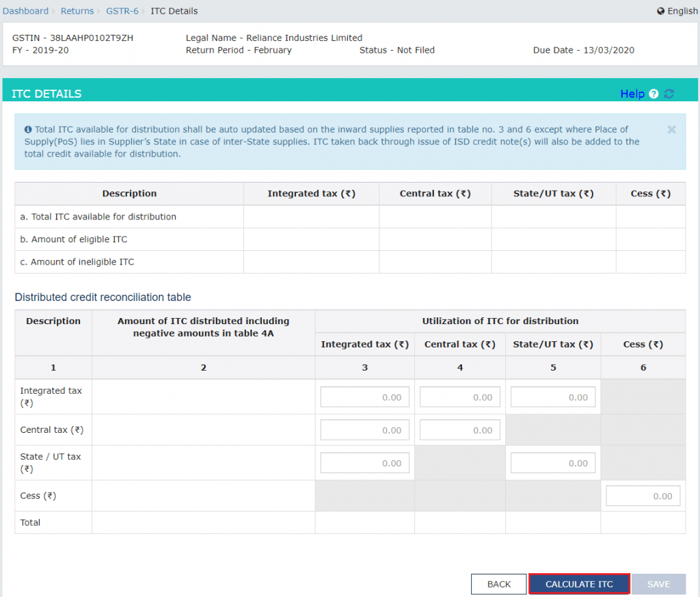
Task: Open the GSTR-6 breadcrumb link
Action: (x=122, y=11)
